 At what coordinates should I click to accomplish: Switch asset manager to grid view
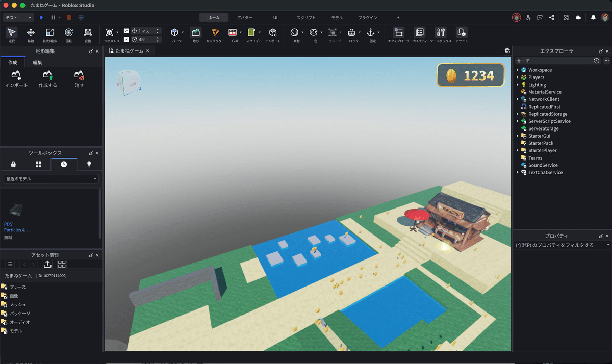tap(62, 264)
